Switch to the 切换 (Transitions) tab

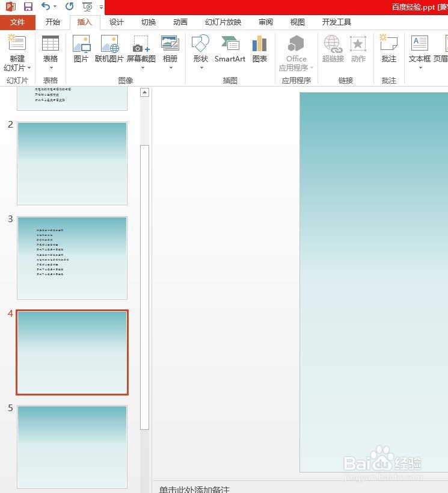tap(149, 22)
